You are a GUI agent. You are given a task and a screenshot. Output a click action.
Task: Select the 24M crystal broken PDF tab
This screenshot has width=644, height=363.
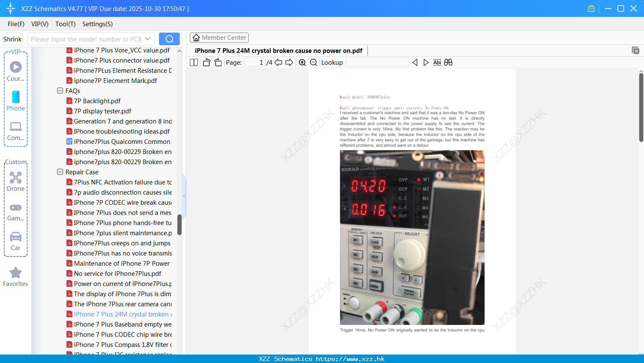coord(279,51)
